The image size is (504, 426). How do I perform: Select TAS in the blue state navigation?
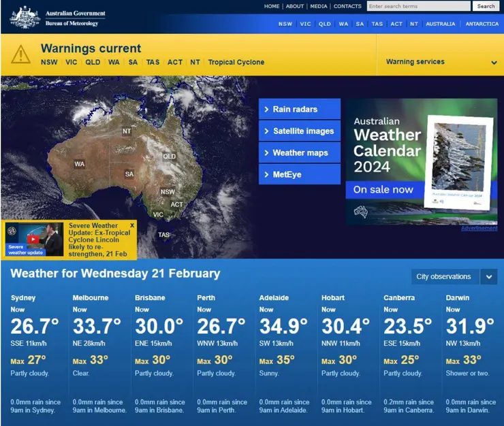(377, 24)
